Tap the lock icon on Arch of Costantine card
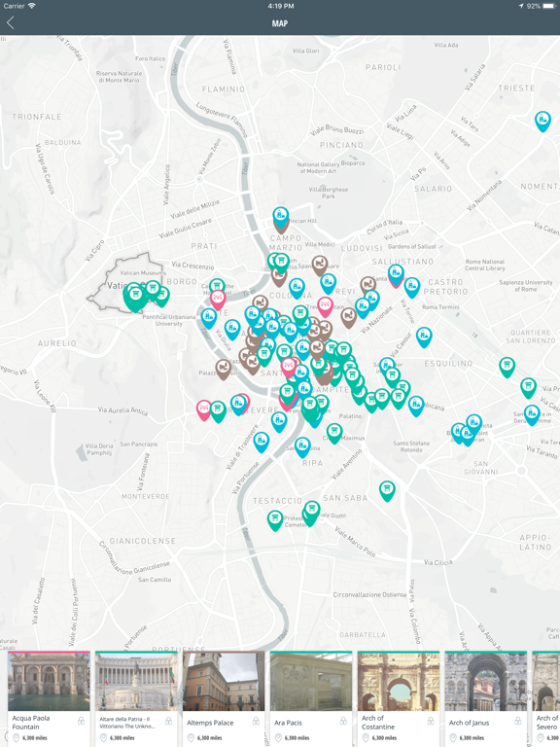 [431, 721]
